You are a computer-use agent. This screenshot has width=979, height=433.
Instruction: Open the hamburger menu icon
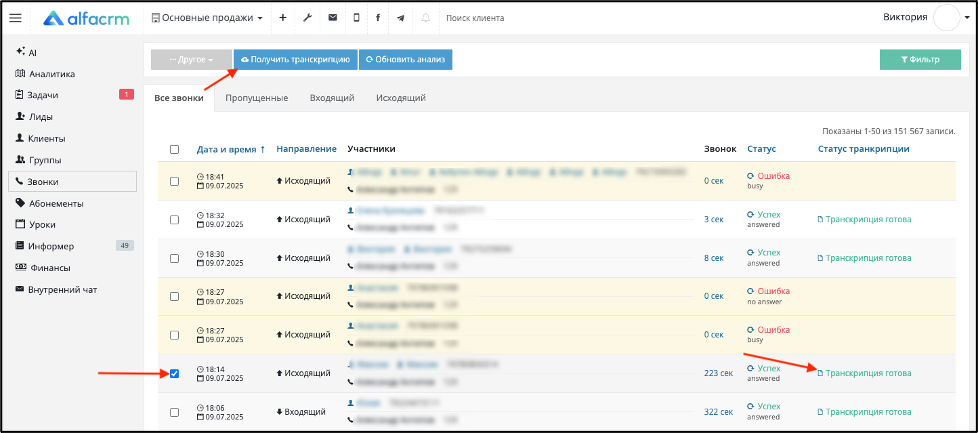tap(16, 18)
